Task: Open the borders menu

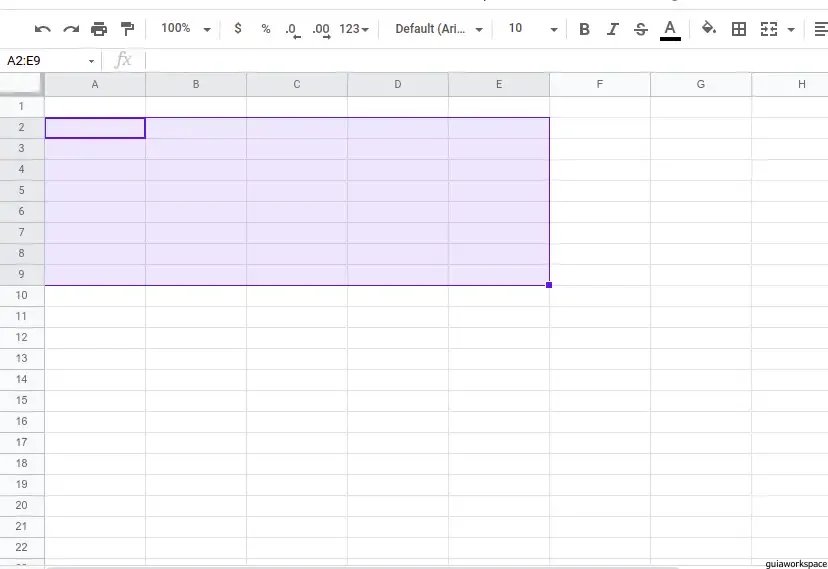Action: pyautogui.click(x=739, y=29)
